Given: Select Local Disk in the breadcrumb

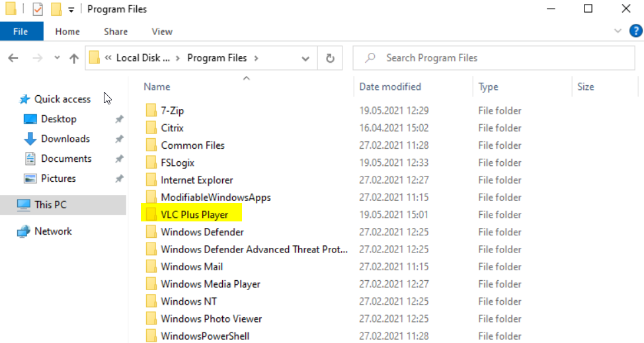Looking at the screenshot, I should [x=143, y=58].
